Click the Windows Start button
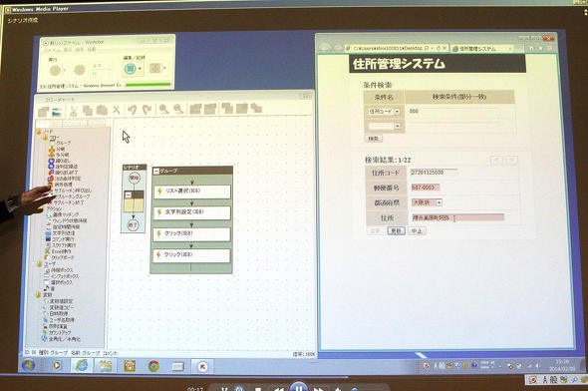 click(x=29, y=365)
